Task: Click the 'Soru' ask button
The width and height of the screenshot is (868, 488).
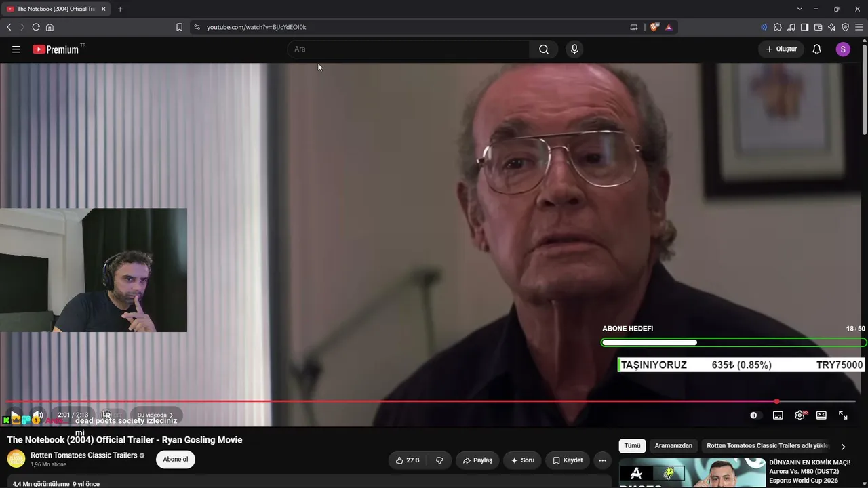Action: coord(523,460)
